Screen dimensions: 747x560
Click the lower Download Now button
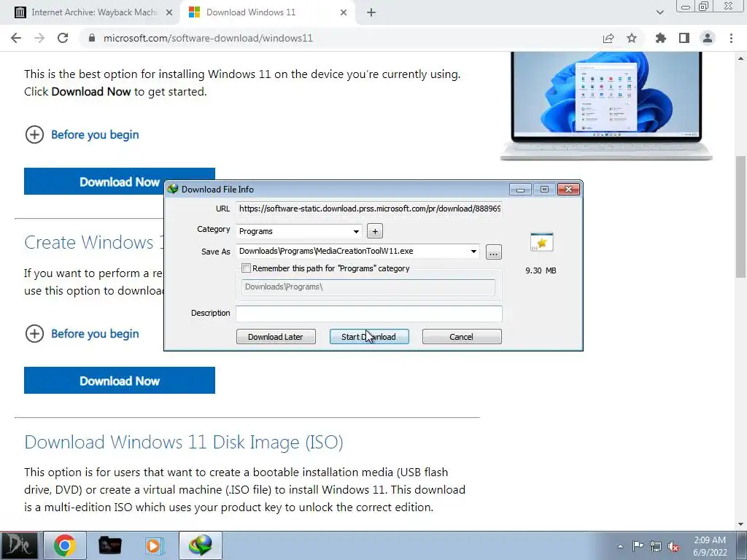(x=119, y=381)
